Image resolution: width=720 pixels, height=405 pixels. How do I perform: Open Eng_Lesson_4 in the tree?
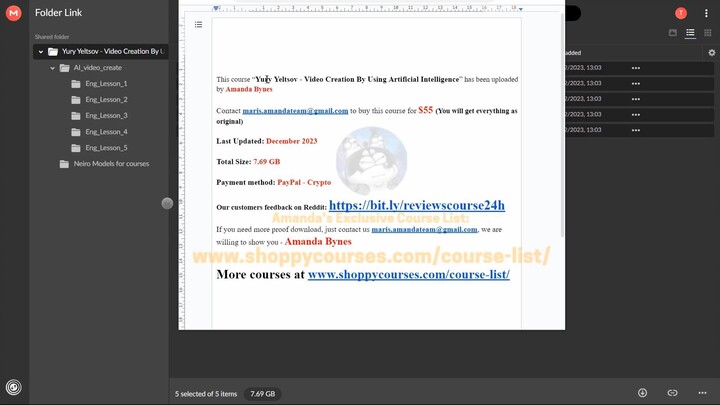click(x=107, y=132)
